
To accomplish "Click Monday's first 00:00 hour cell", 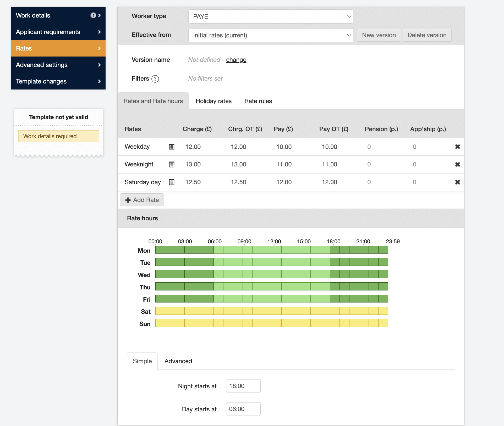I will coord(160,250).
